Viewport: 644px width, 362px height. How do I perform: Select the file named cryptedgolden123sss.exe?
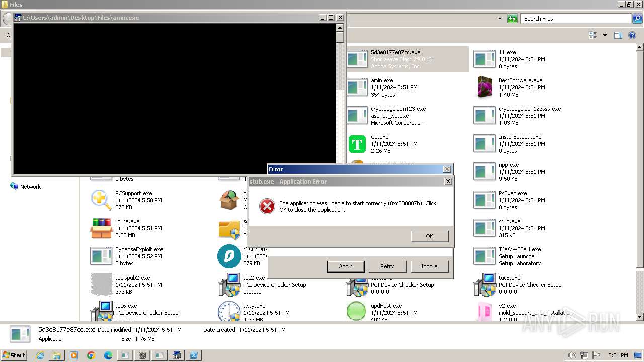529,109
